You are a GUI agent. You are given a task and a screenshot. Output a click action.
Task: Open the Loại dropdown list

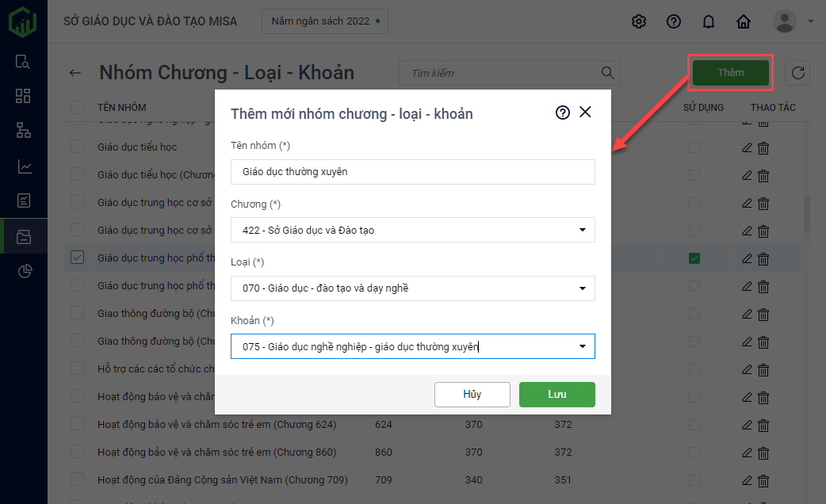(582, 288)
